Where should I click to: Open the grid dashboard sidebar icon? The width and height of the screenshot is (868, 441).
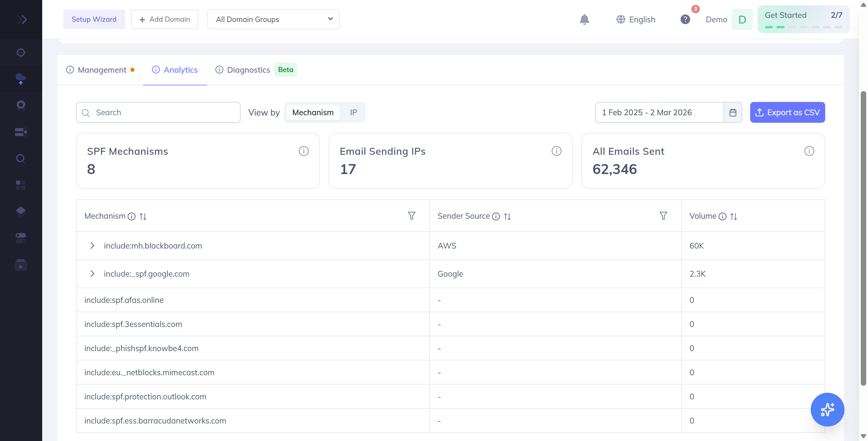pos(21,185)
